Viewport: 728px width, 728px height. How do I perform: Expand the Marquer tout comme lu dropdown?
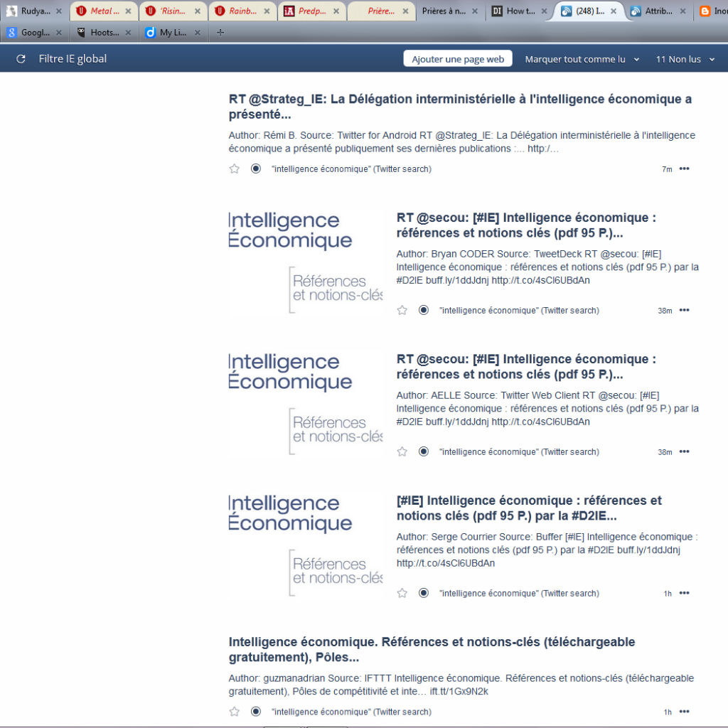tap(636, 60)
